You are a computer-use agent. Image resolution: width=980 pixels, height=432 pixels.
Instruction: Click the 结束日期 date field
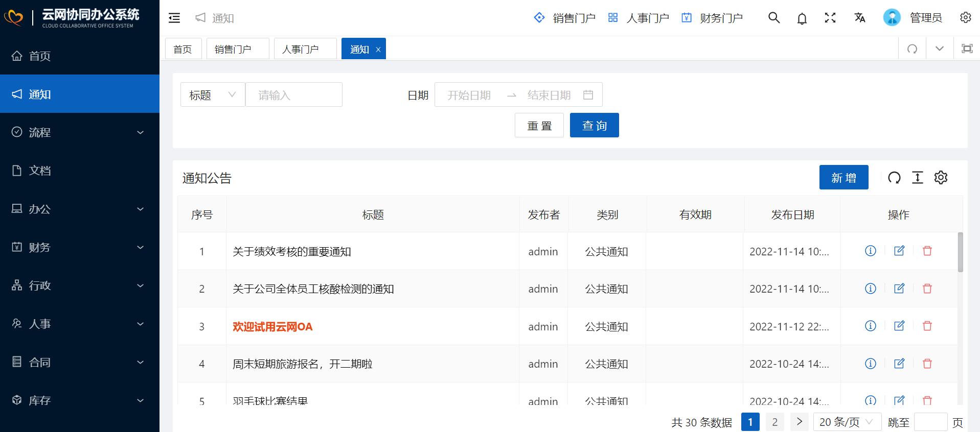(x=549, y=95)
